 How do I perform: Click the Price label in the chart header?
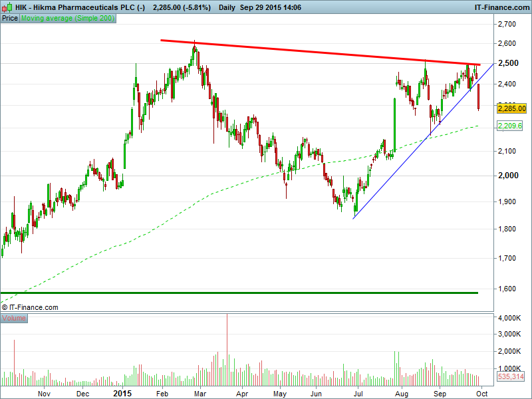pyautogui.click(x=10, y=19)
